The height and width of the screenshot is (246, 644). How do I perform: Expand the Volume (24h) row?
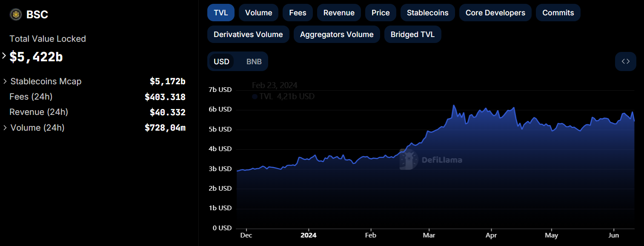[5, 128]
